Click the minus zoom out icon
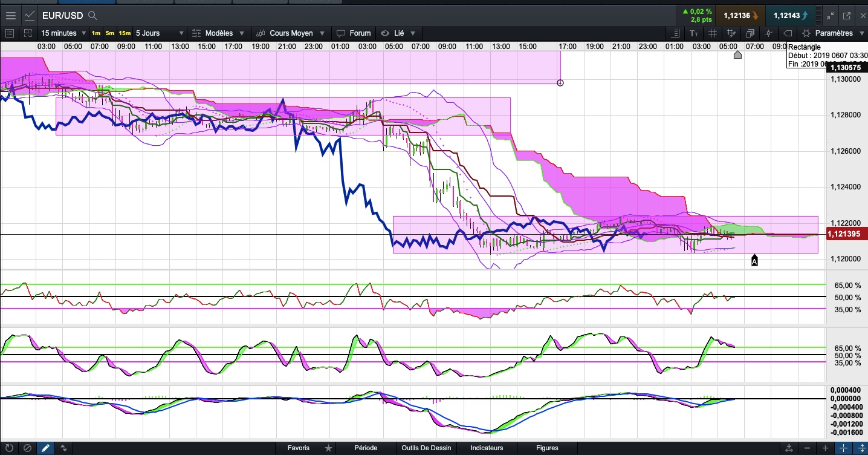This screenshot has width=868, height=455. (x=807, y=448)
